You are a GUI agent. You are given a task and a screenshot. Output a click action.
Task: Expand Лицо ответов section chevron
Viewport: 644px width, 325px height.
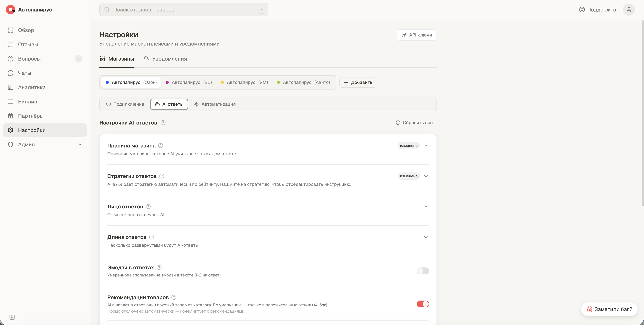[x=426, y=207]
